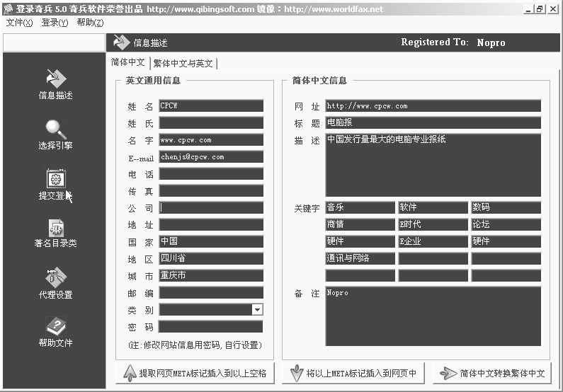Click the 英文通用信息 group label
This screenshot has height=392, width=563.
[x=153, y=81]
